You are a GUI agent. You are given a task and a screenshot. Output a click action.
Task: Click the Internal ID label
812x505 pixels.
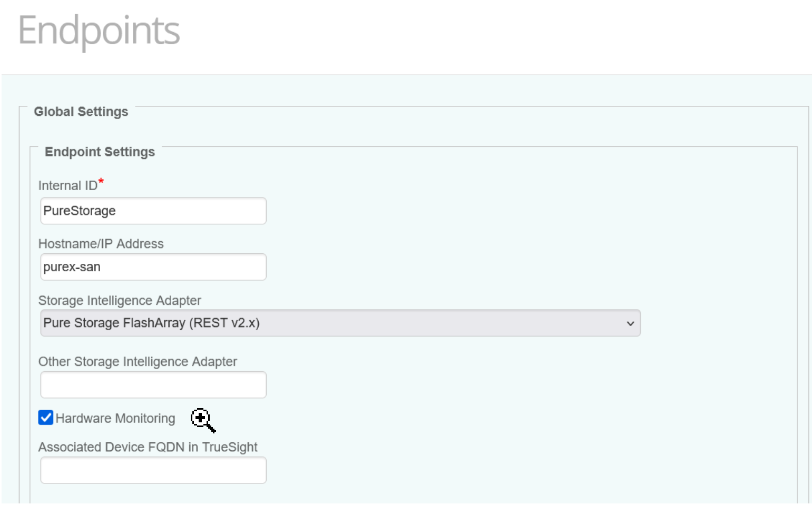coord(68,185)
